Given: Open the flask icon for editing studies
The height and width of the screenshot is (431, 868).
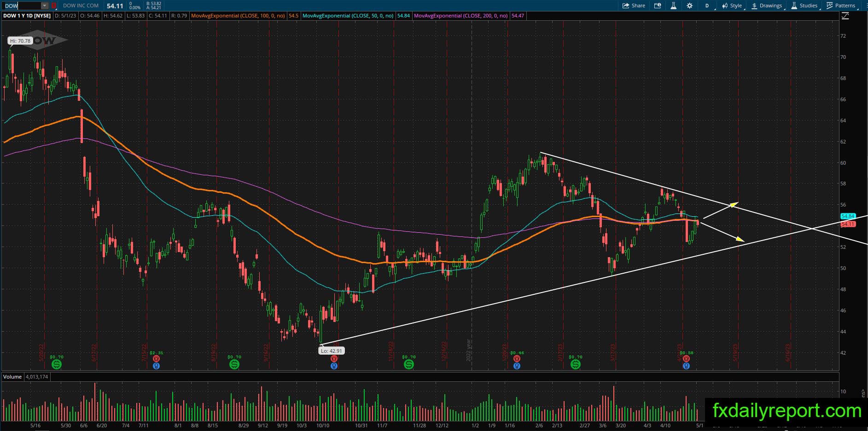Looking at the screenshot, I should 673,6.
